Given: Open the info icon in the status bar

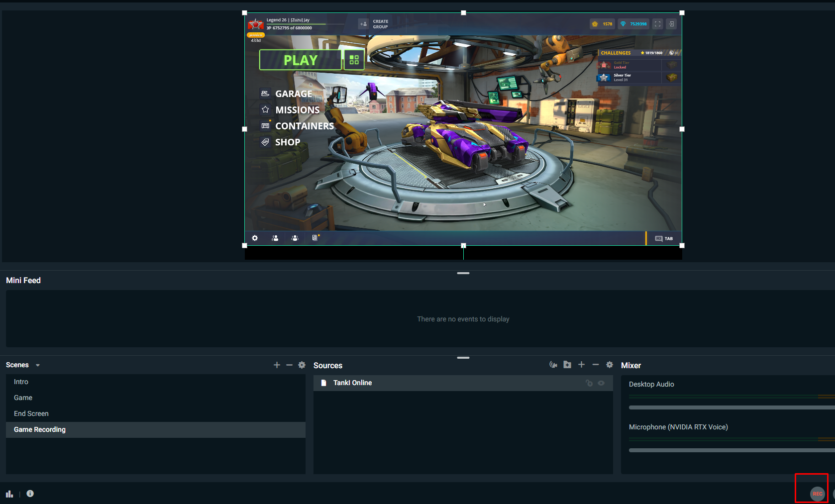Looking at the screenshot, I should (30, 494).
